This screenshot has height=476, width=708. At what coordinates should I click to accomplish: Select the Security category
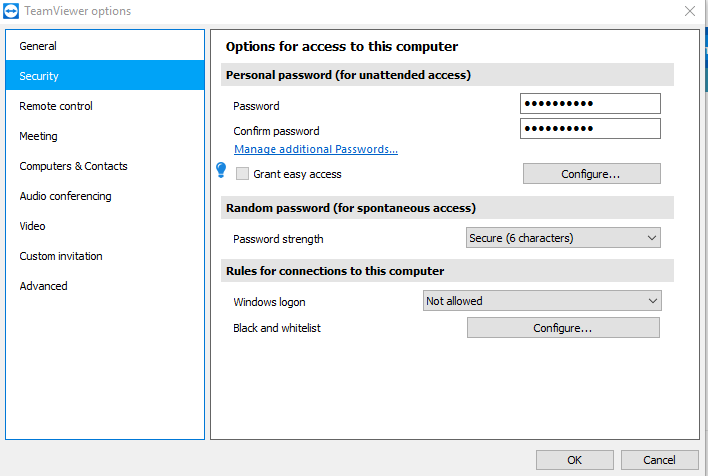[105, 75]
